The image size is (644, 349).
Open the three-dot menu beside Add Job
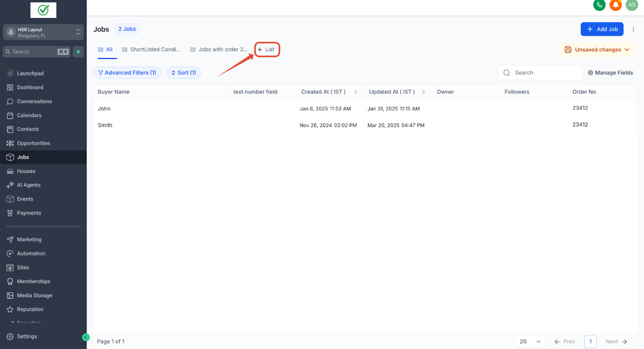click(633, 29)
